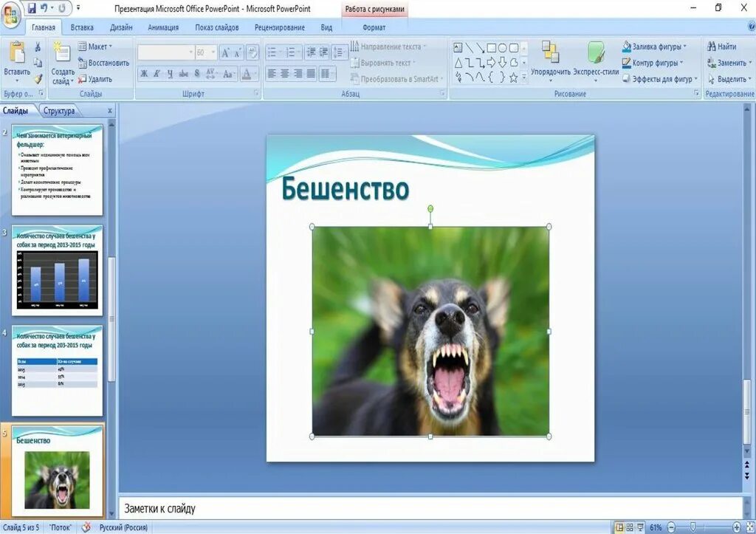Open the change case Aa dropdown
Viewport: 756px width, 534px height.
pyautogui.click(x=229, y=74)
